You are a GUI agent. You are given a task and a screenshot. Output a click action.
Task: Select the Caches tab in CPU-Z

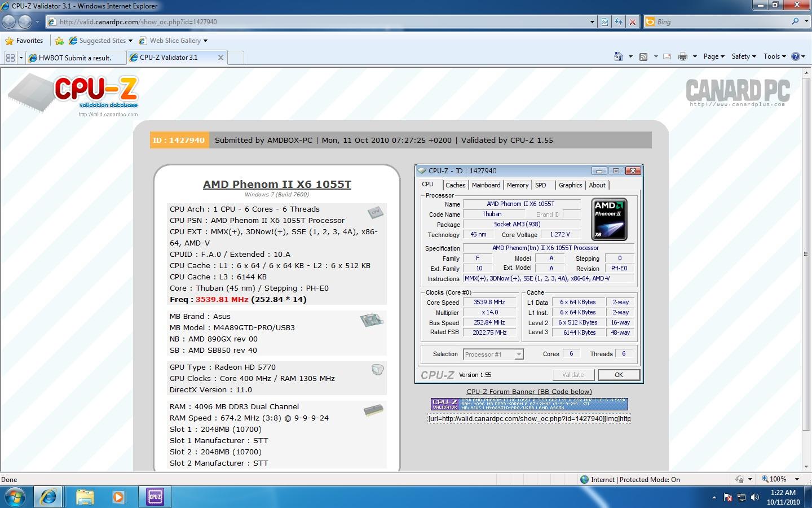455,185
